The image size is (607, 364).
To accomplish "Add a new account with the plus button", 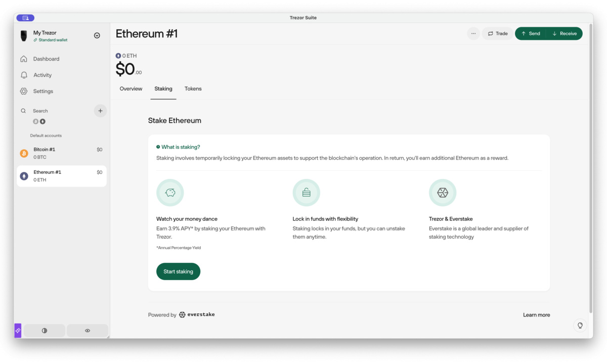I will coord(100,111).
